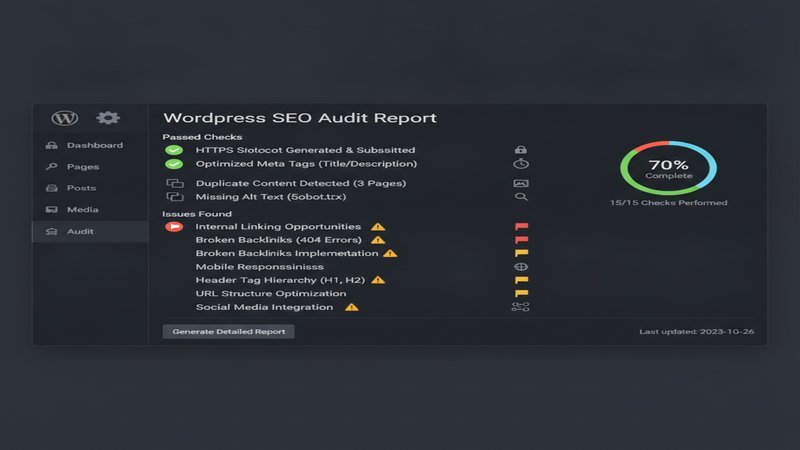The width and height of the screenshot is (800, 450).
Task: Open 'Internal Linking Opportunities' issue
Action: click(x=278, y=227)
